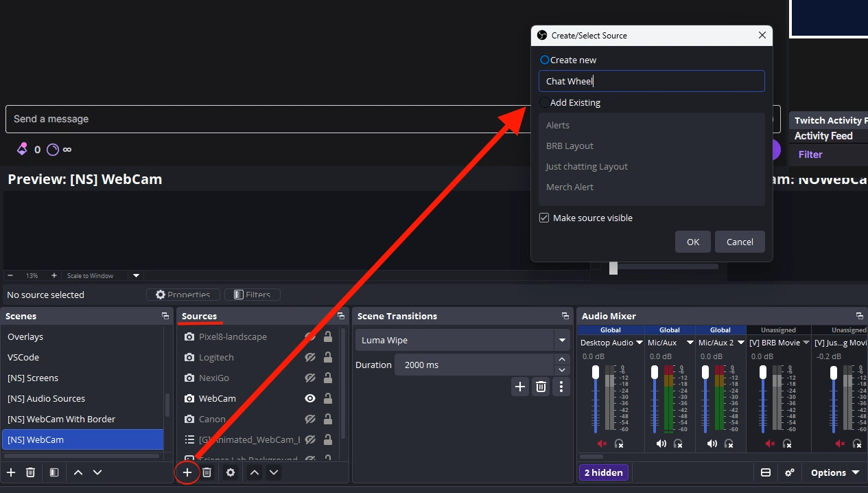
Task: Mute the Mic/Aux 2 channel
Action: pyautogui.click(x=712, y=444)
